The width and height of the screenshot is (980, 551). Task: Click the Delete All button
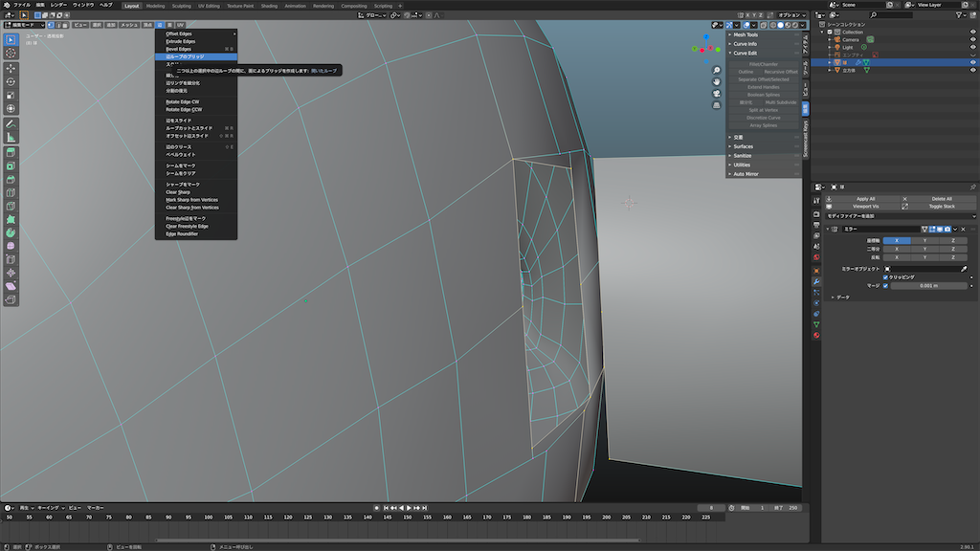(x=942, y=199)
